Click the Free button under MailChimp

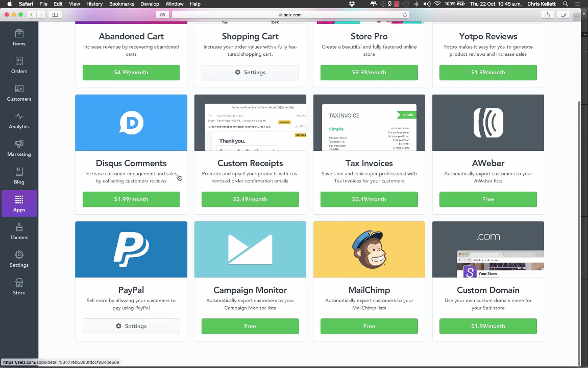[x=369, y=326]
